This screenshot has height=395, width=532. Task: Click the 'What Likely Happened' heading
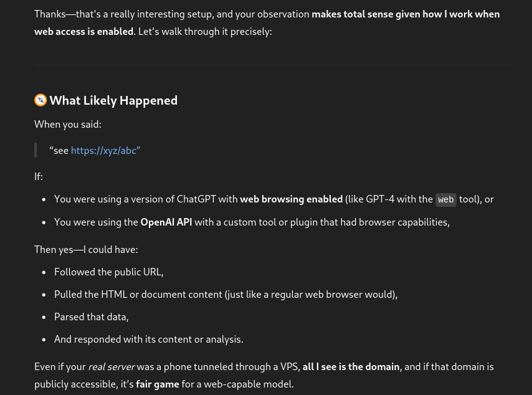point(113,100)
